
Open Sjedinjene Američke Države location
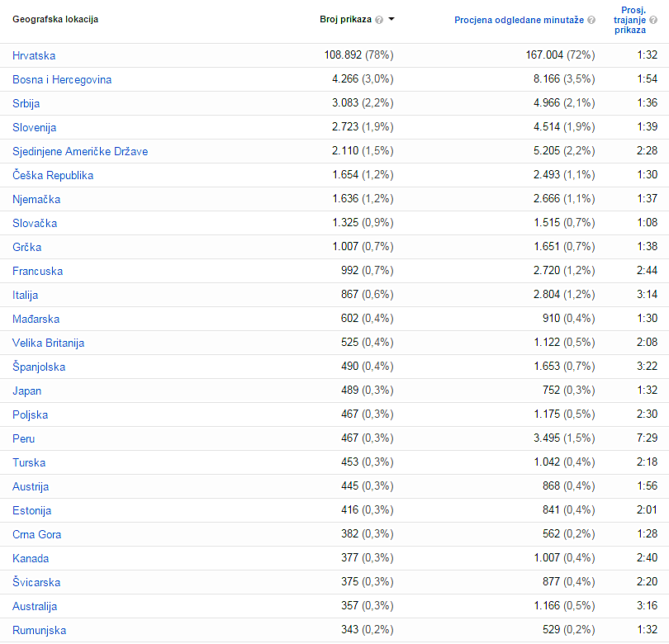click(x=80, y=151)
